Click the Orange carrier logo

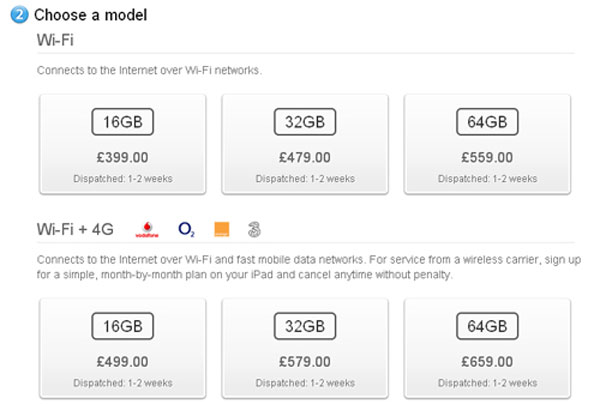tap(221, 229)
